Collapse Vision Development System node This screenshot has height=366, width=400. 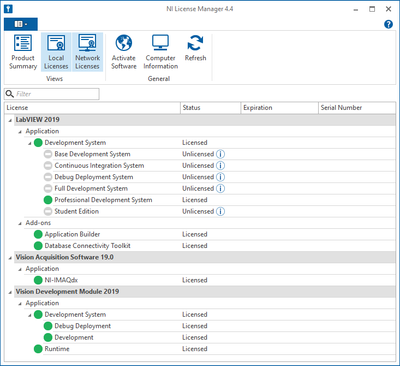(30, 315)
